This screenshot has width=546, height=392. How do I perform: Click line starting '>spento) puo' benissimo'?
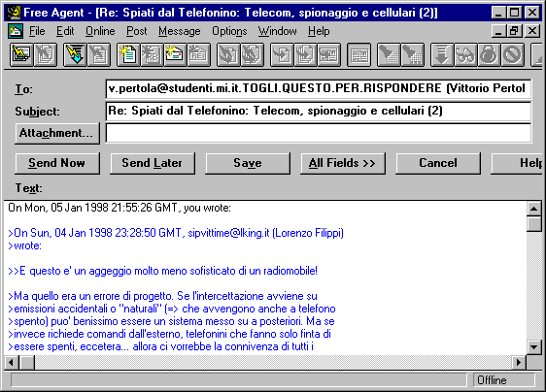pyautogui.click(x=171, y=321)
